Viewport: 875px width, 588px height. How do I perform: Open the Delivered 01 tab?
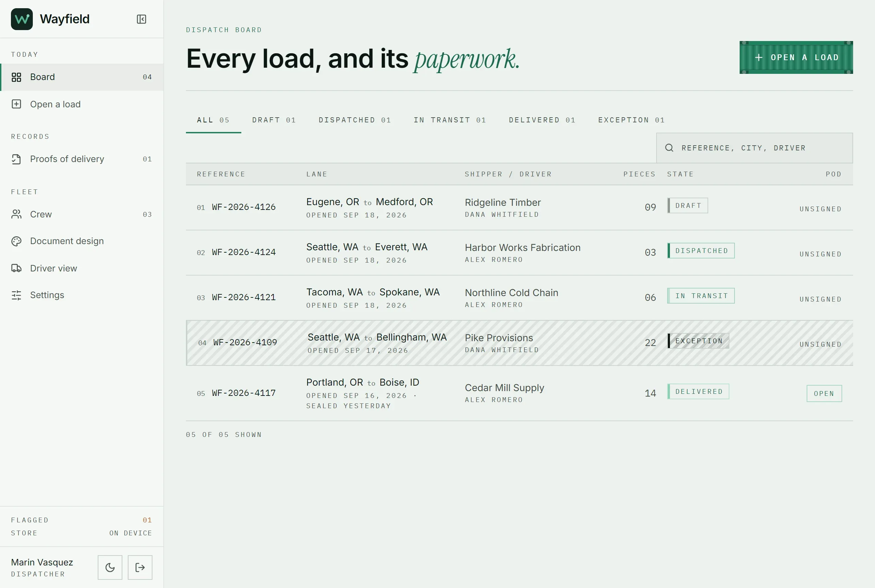542,120
